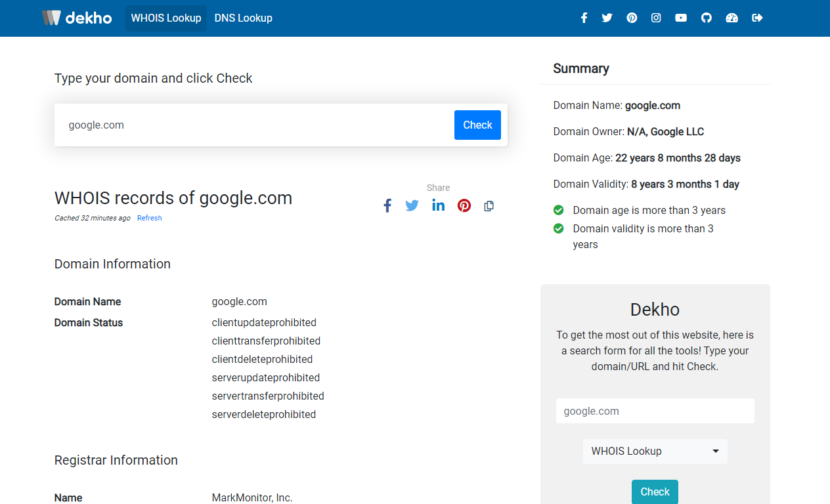Open the Twitter profile from the header

click(607, 18)
